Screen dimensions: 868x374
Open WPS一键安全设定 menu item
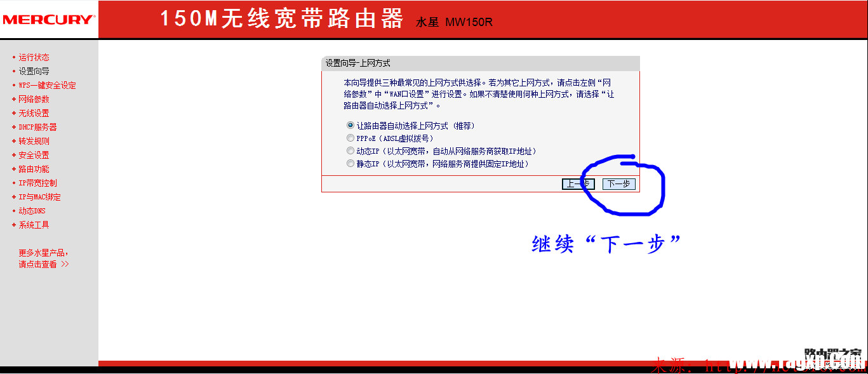(47, 85)
